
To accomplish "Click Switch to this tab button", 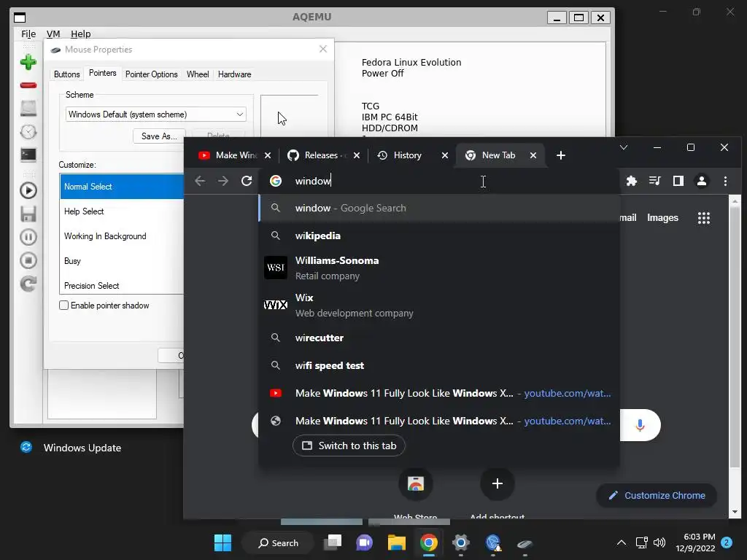I will [x=349, y=446].
